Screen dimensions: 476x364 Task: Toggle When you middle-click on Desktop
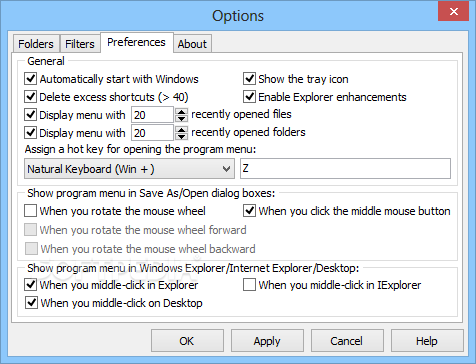31,303
